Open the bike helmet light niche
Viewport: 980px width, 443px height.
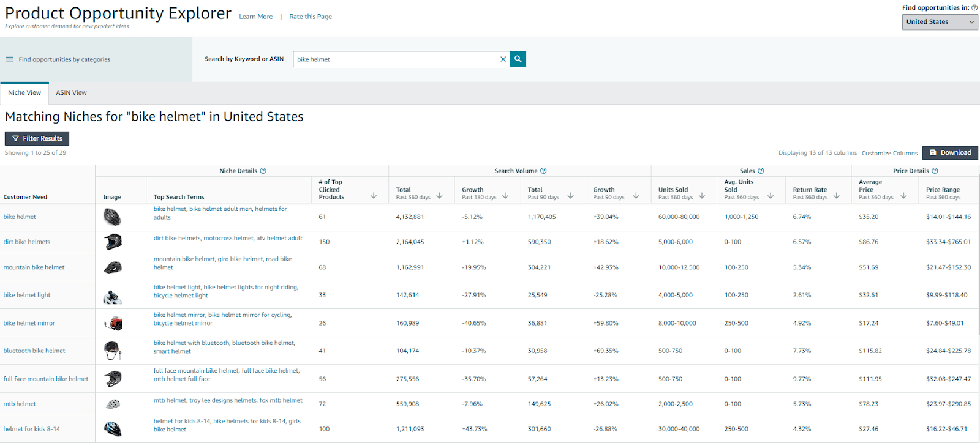(27, 295)
